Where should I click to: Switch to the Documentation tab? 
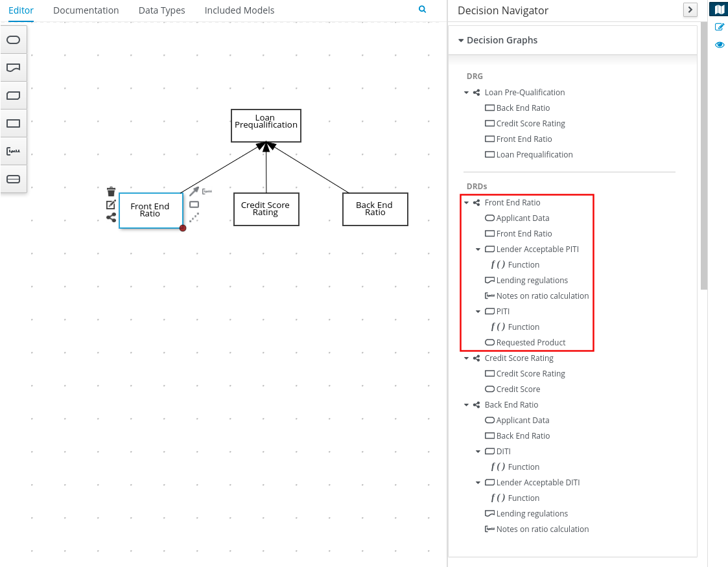coord(86,10)
